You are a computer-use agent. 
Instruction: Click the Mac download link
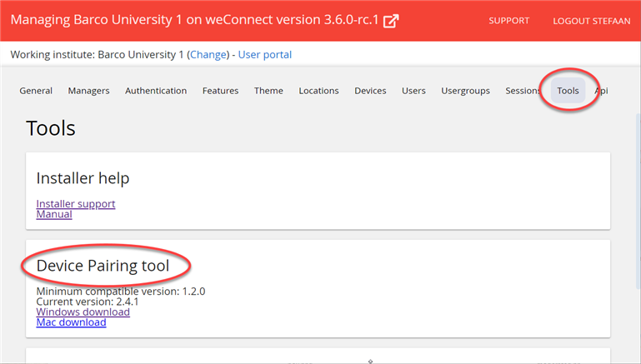[x=71, y=322]
